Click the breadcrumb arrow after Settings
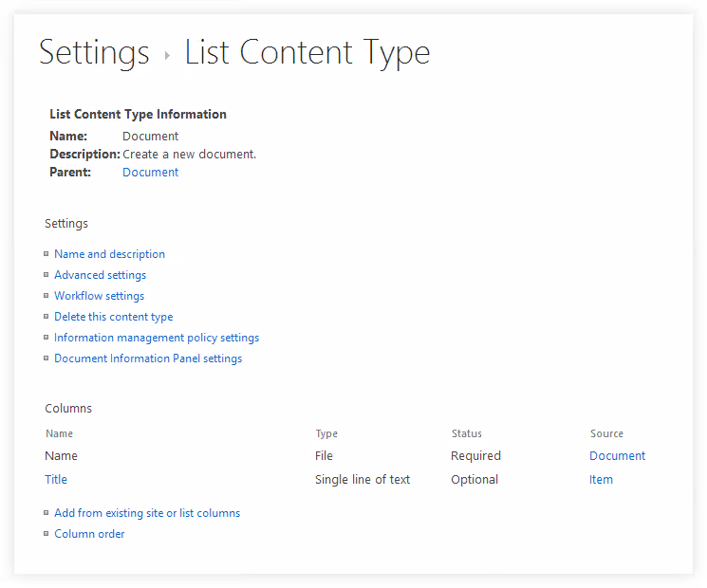The image size is (707, 588). [x=167, y=55]
